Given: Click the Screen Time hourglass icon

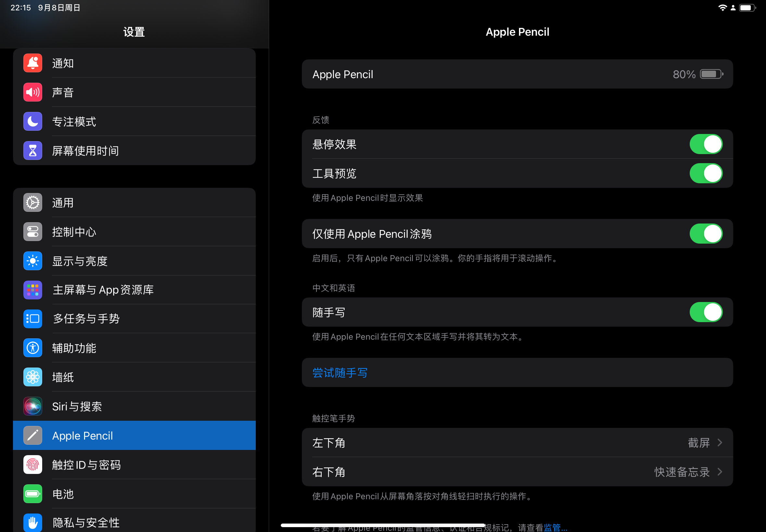Looking at the screenshot, I should pos(33,151).
